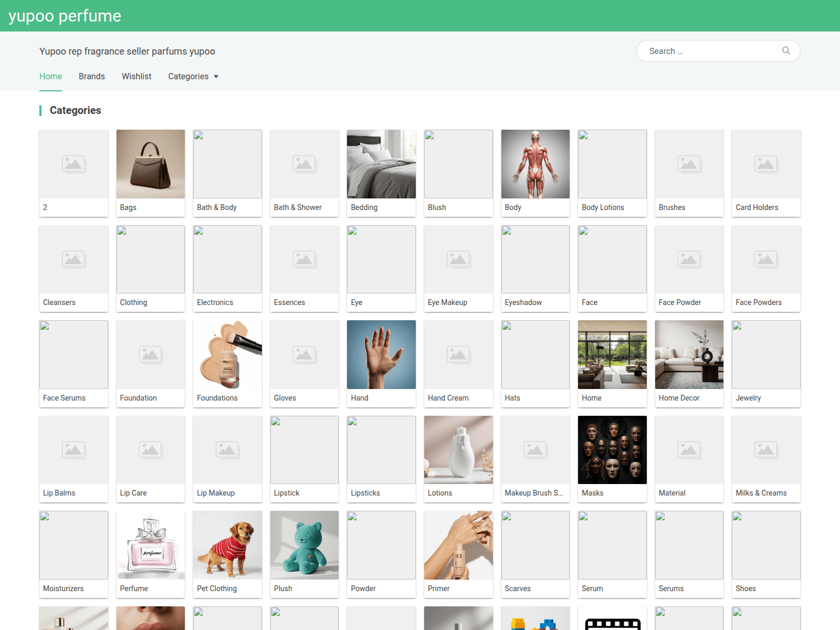This screenshot has width=840, height=630.
Task: Open the Lipstick category link
Action: point(287,493)
